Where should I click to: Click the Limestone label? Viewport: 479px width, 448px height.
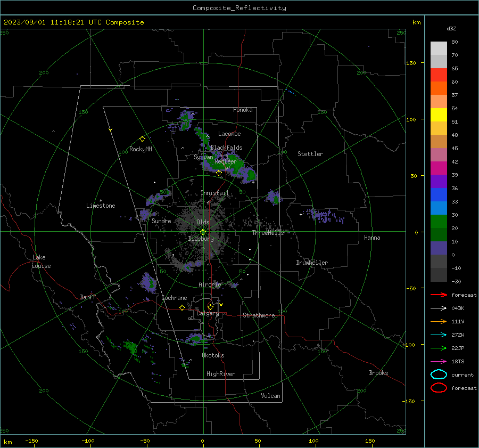point(101,206)
